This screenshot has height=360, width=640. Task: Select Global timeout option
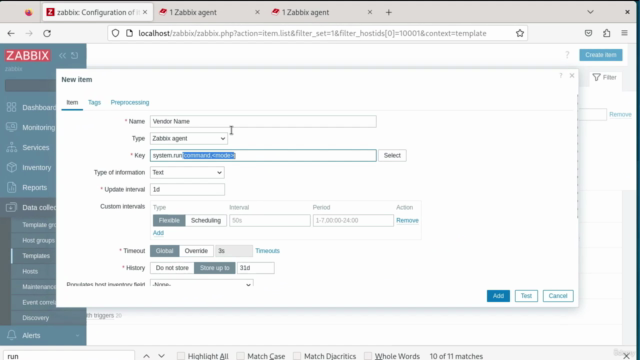pos(164,251)
